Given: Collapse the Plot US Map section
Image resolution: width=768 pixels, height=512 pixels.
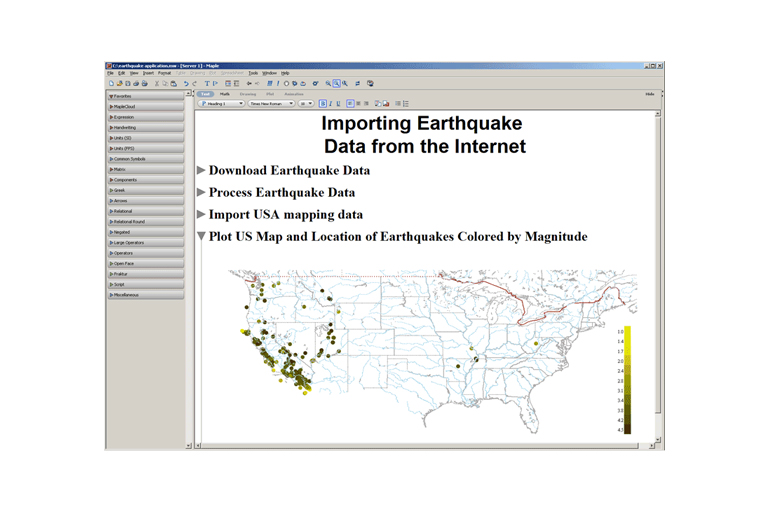Looking at the screenshot, I should [x=201, y=237].
